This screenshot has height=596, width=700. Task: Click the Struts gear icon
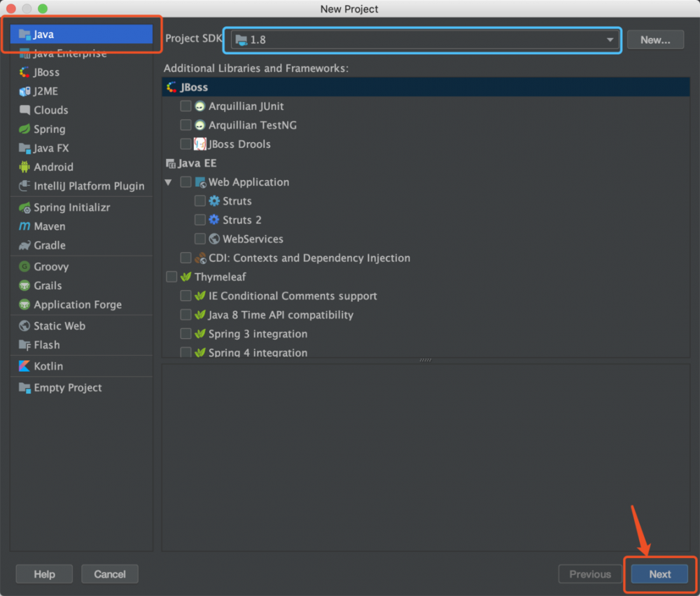pos(214,201)
